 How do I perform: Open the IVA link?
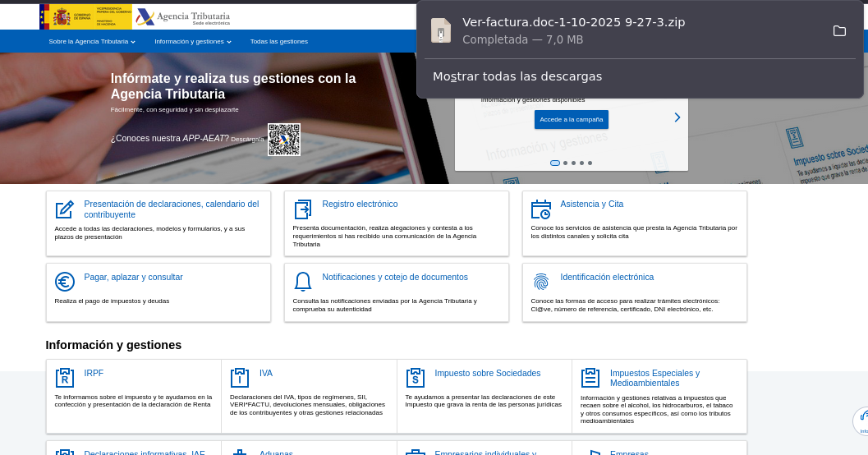click(x=265, y=373)
